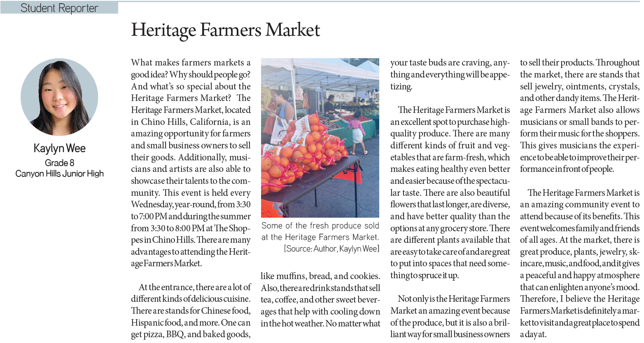Click the Heritage Farmers Market headline
This screenshot has height=343, width=644.
(x=225, y=31)
